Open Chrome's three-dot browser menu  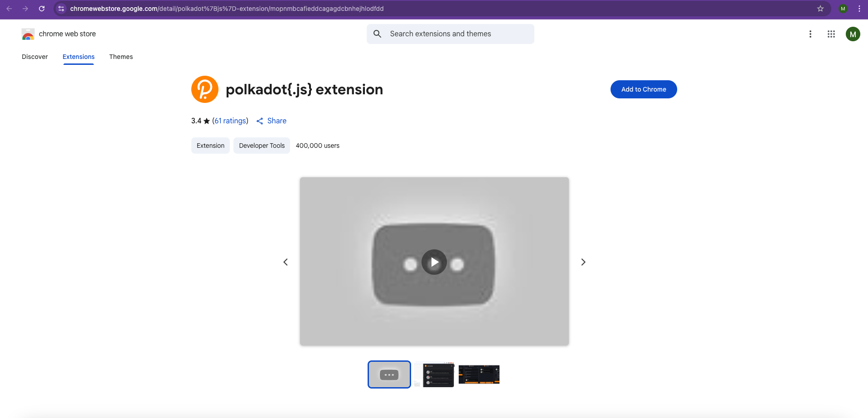pyautogui.click(x=859, y=9)
